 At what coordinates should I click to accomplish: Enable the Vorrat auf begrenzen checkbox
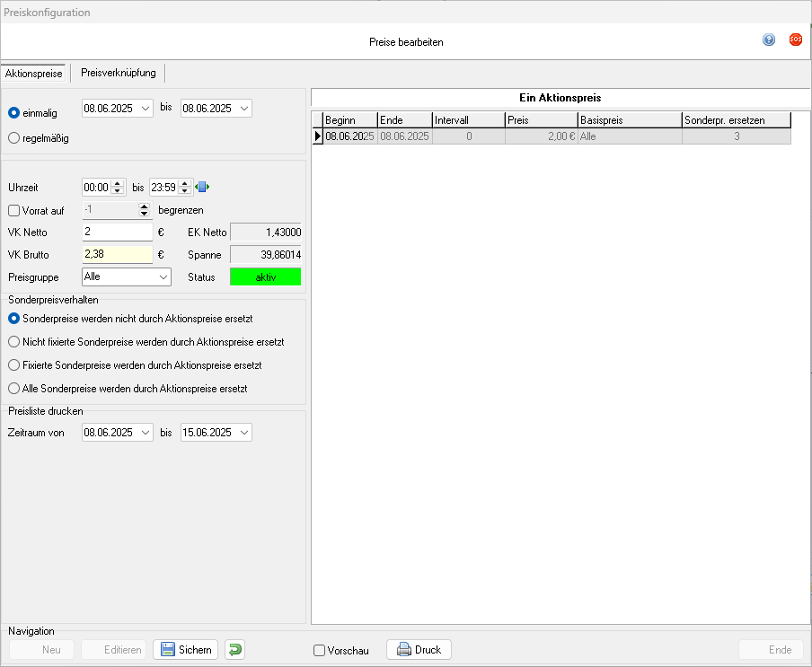click(13, 210)
